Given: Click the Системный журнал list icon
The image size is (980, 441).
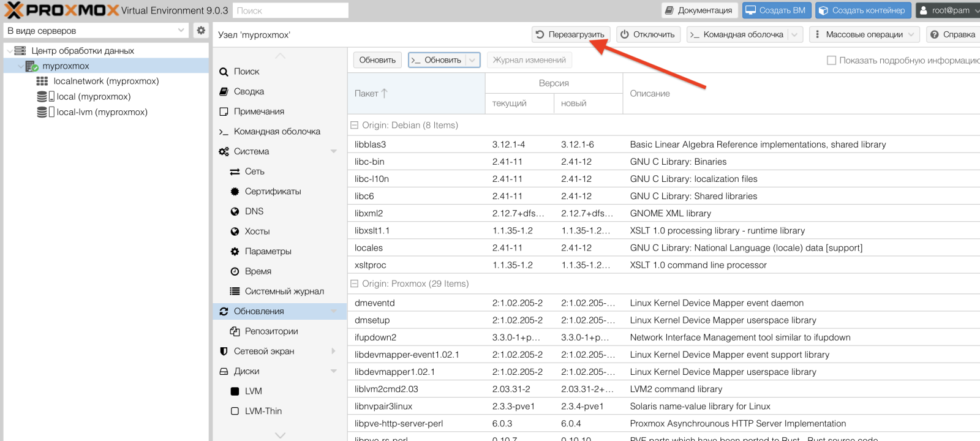Looking at the screenshot, I should 235,292.
